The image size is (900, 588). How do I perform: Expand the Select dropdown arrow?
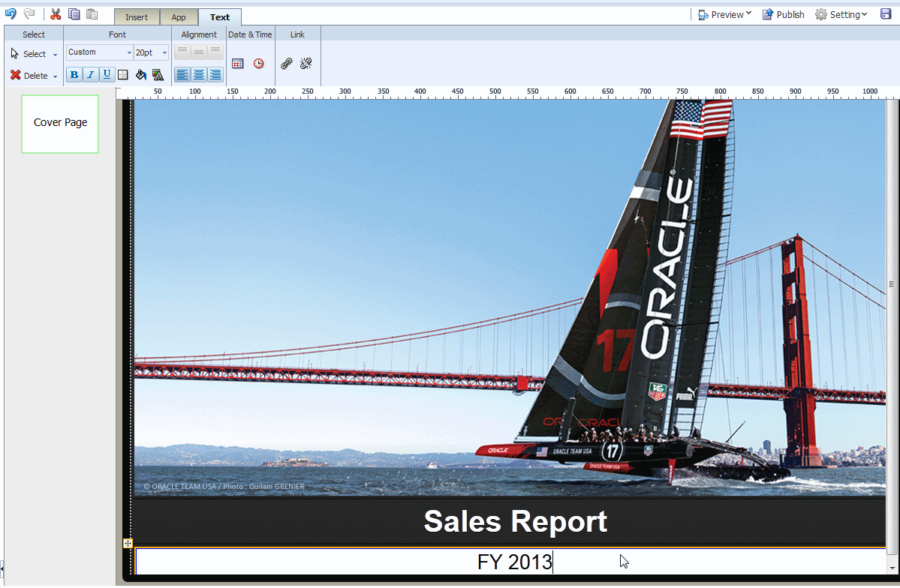pos(55,55)
